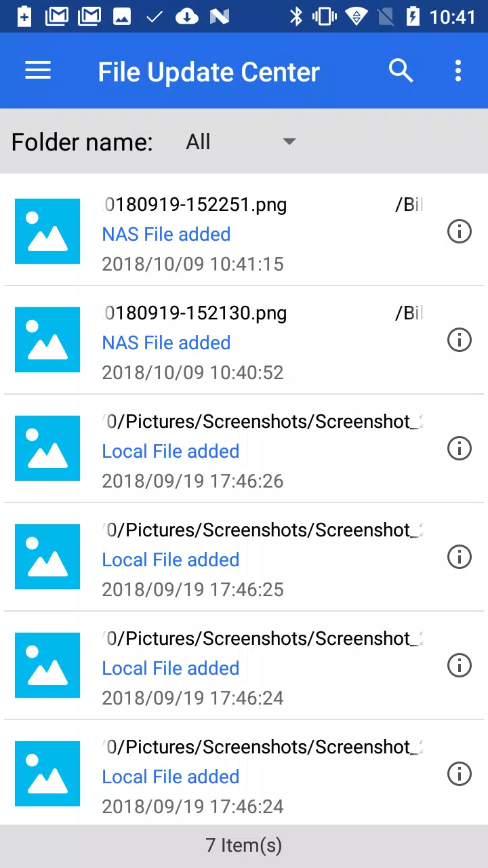Open the three-dot overflow menu

[x=458, y=71]
